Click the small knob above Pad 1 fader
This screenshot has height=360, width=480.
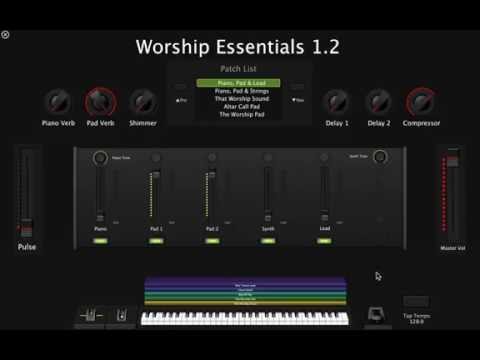click(156, 157)
